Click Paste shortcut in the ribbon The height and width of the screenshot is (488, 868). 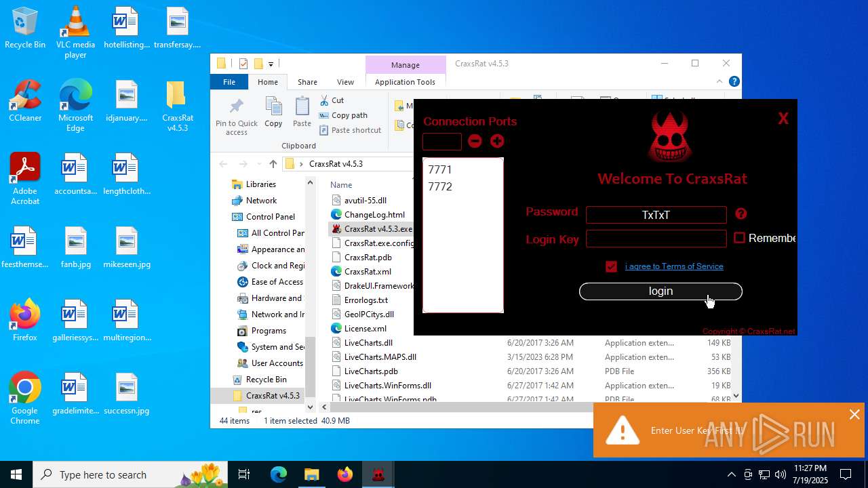pyautogui.click(x=350, y=130)
